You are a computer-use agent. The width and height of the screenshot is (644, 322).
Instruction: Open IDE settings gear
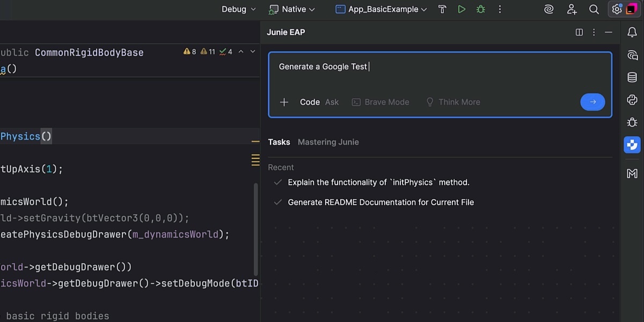tap(617, 9)
